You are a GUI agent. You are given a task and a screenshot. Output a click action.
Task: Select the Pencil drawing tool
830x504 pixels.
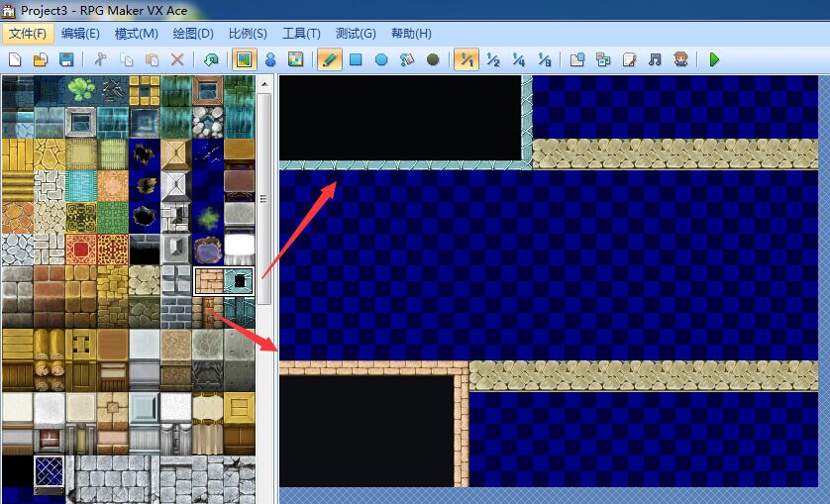[x=329, y=59]
